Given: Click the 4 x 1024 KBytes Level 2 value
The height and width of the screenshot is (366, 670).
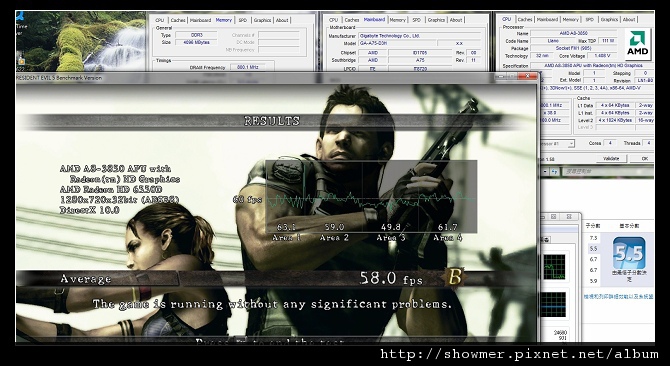Looking at the screenshot, I should click(615, 120).
